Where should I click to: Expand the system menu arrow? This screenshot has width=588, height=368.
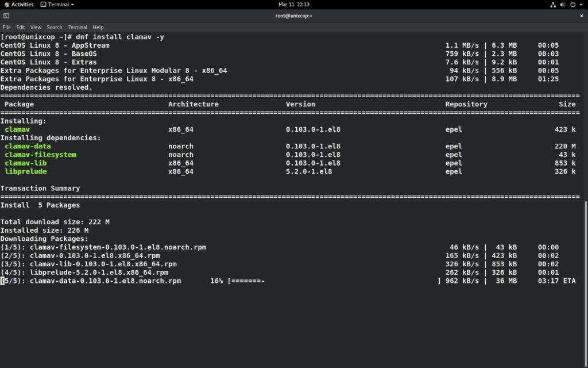[581, 5]
